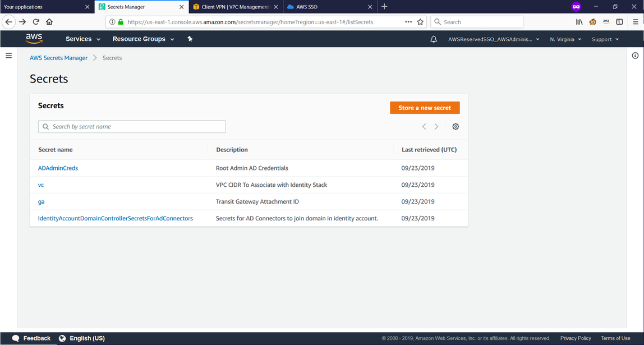Close the AWS SSO tab

point(370,7)
